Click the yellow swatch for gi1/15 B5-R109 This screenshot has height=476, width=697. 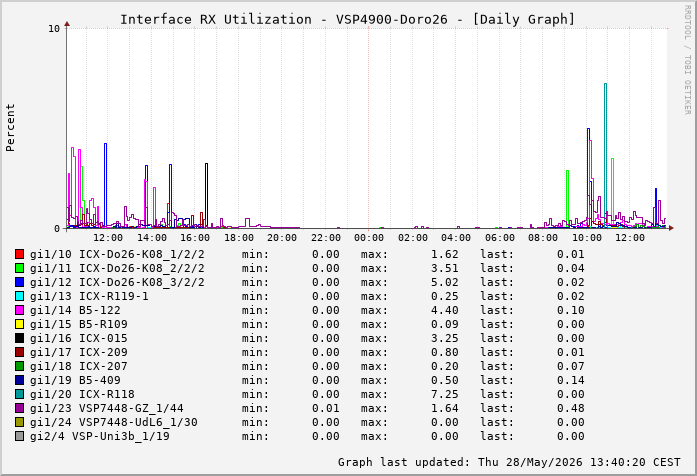(x=19, y=324)
